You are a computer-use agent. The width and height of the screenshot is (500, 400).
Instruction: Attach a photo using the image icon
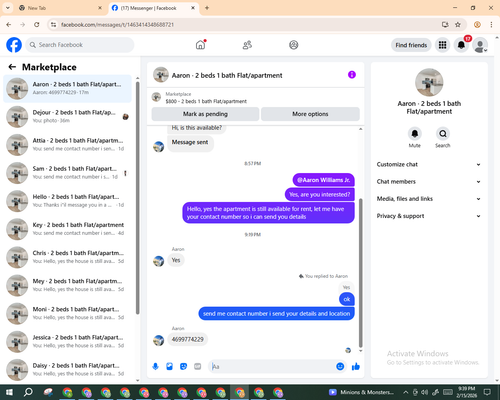[x=169, y=367]
